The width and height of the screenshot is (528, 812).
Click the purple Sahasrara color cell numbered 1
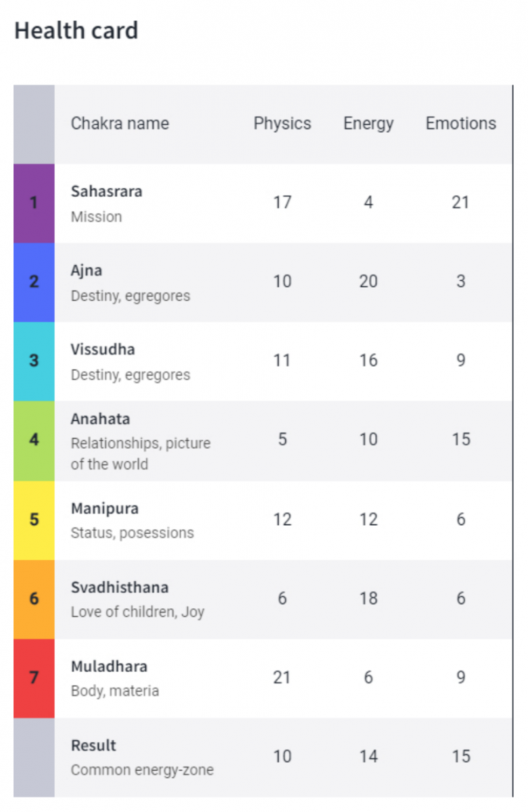click(x=34, y=203)
